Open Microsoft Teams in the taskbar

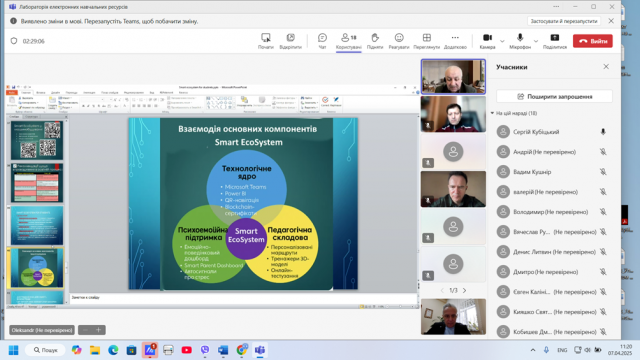pyautogui.click(x=260, y=350)
